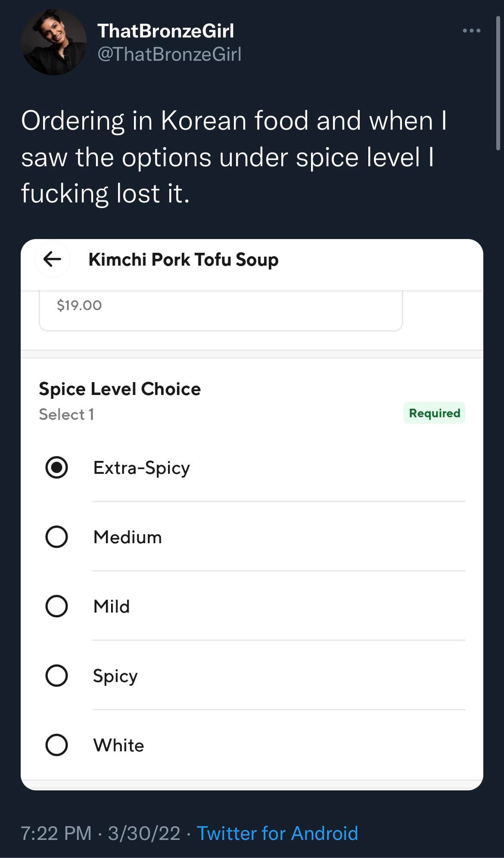This screenshot has height=858, width=504.
Task: Select the Extra-Spicy radio button
Action: pos(56,467)
